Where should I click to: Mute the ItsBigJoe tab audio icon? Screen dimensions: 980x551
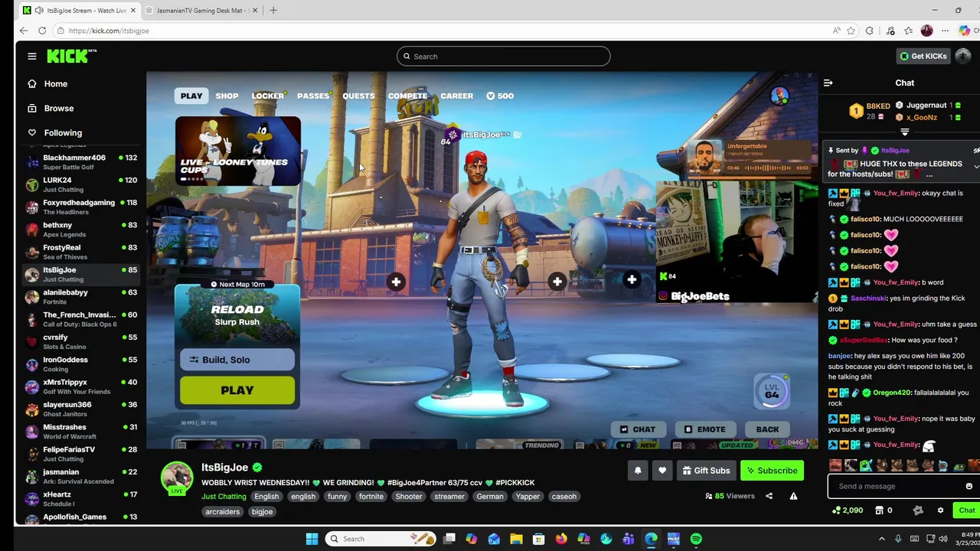[x=38, y=11]
